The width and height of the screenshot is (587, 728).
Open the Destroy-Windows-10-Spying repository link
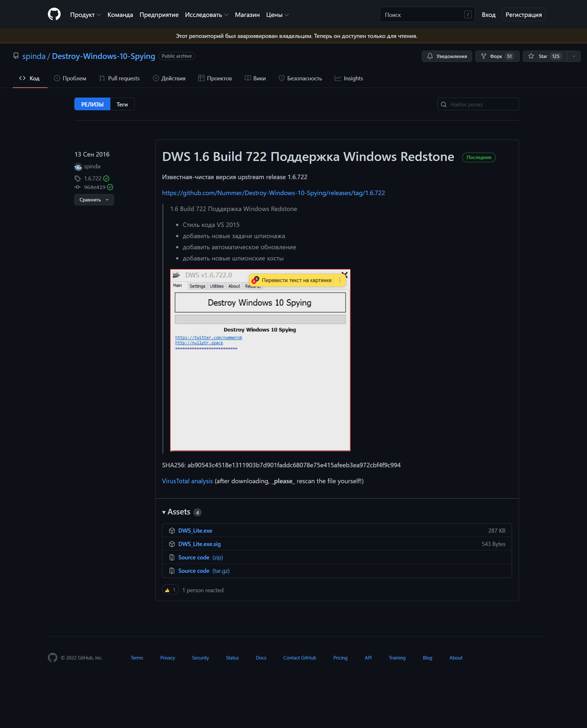[x=103, y=56]
